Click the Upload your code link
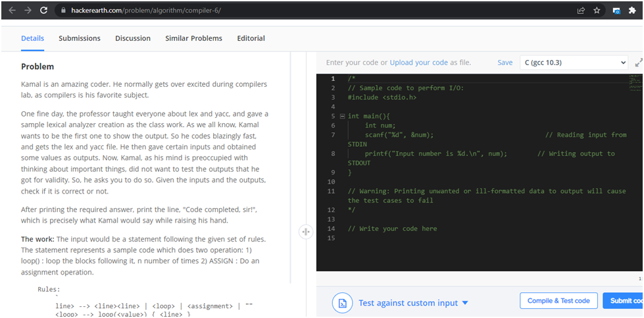This screenshot has height=318, width=644. click(418, 63)
